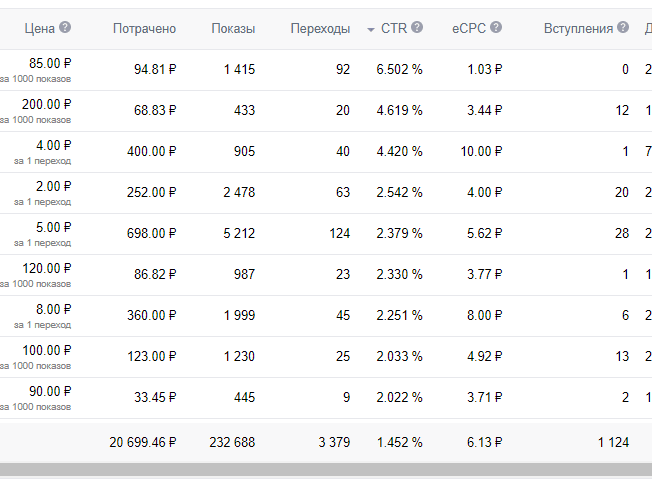
Task: Sort table by Показы column header
Action: click(x=233, y=29)
